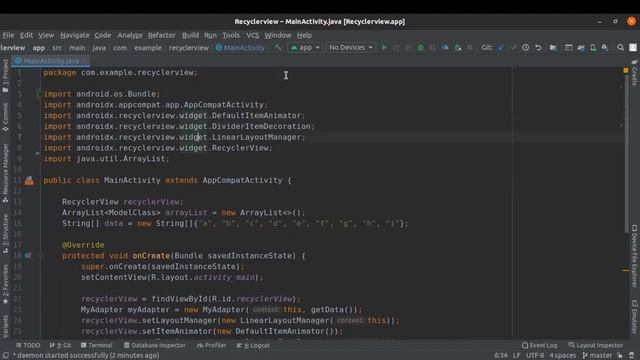Open the TODO tool window
Screen dimensions: 640x360
point(28,345)
